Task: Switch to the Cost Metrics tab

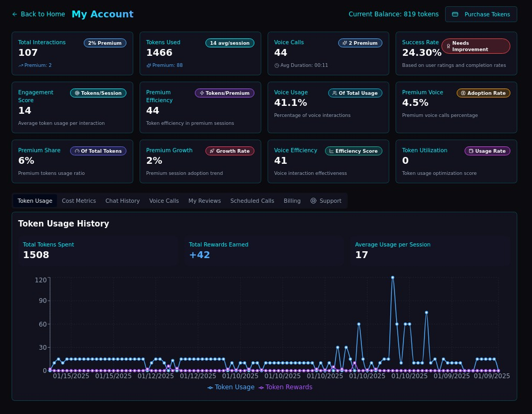Action: tap(79, 201)
